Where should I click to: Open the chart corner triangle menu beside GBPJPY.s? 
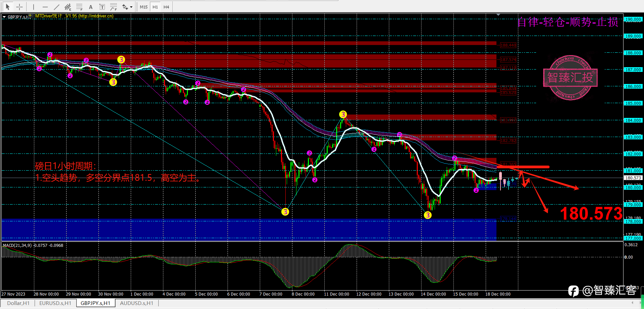(x=4, y=17)
